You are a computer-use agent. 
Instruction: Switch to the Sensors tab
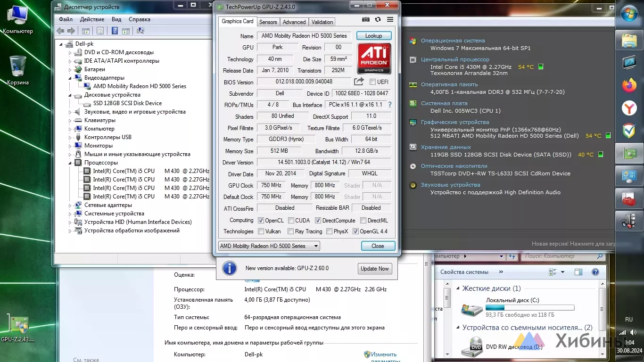click(268, 22)
